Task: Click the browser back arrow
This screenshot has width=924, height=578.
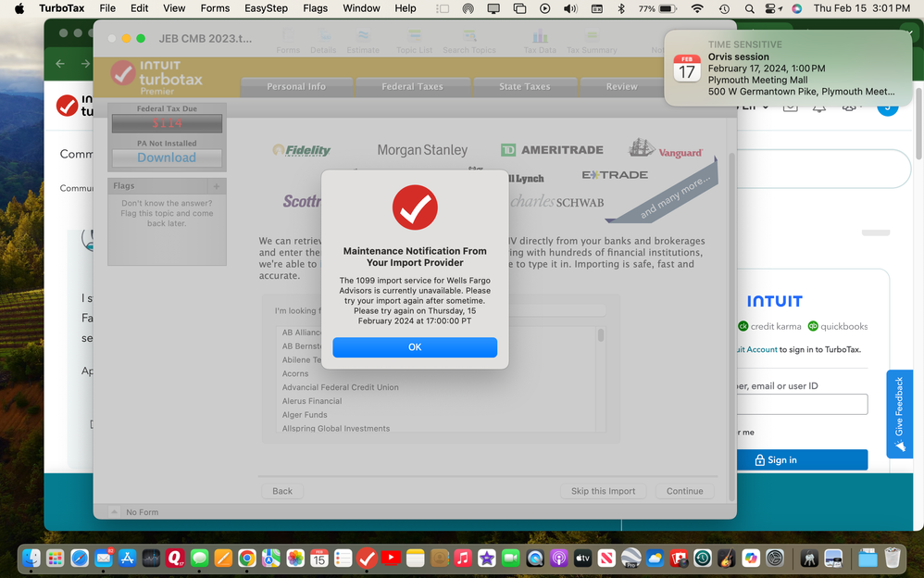Action: 60,64
